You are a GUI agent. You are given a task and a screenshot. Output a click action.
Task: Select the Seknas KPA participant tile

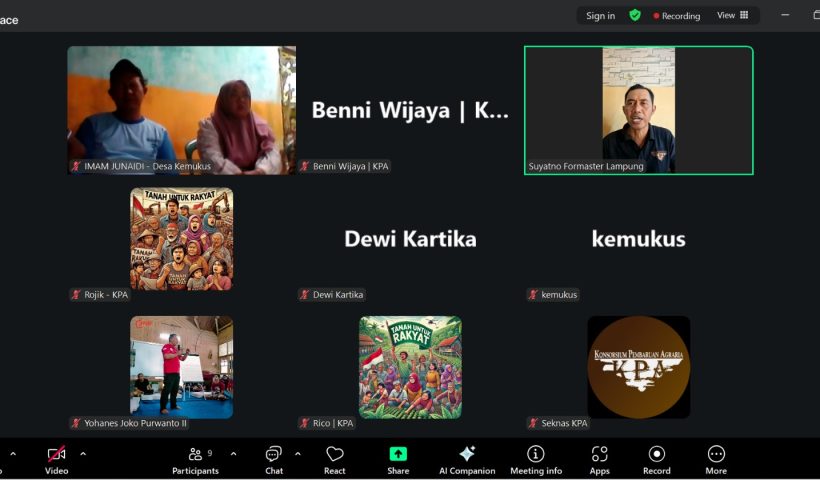(x=638, y=367)
